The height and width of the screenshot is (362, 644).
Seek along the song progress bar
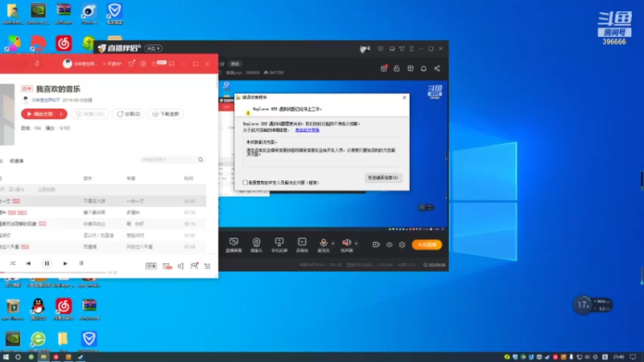[x=53, y=273]
